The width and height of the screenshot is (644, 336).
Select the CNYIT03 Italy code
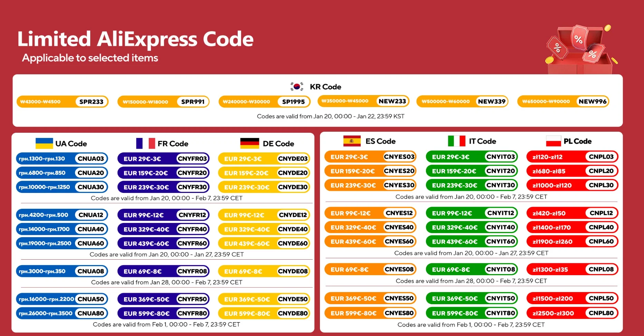coord(472,157)
